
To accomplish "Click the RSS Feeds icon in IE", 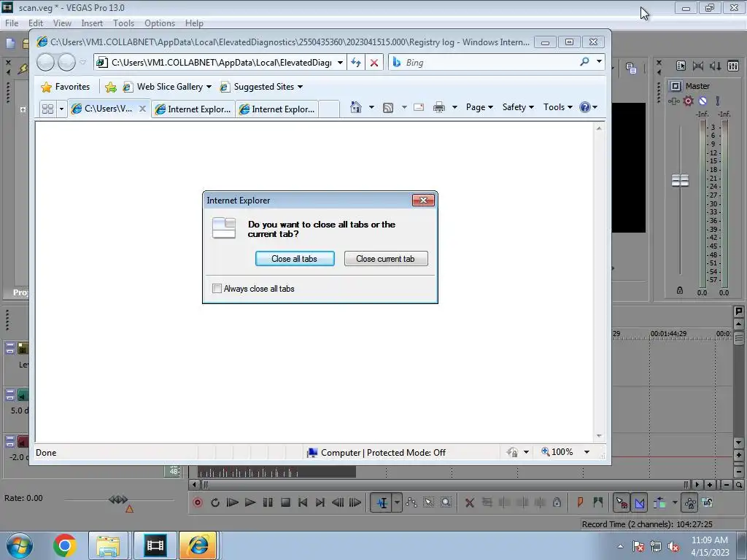I will click(388, 108).
